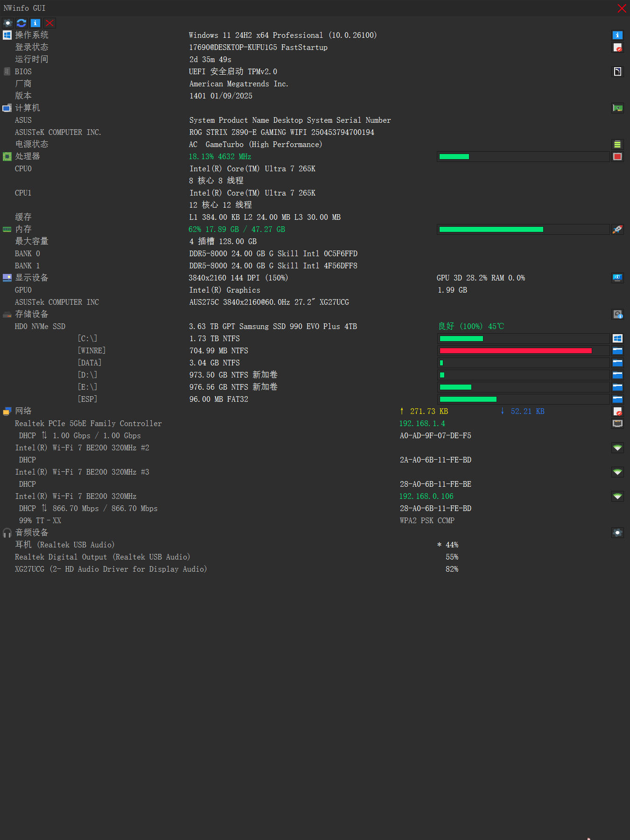Click the drive button for ESP volume
The height and width of the screenshot is (840, 630).
(x=617, y=399)
